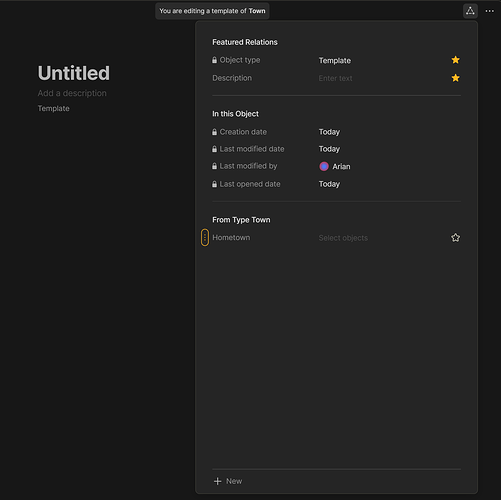Open the Template object type value
The image size is (501, 500).
point(335,61)
